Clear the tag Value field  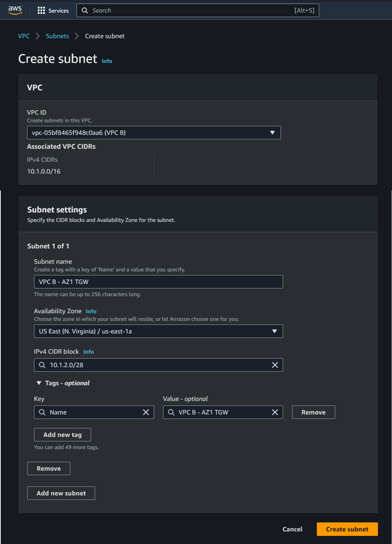[x=275, y=412]
